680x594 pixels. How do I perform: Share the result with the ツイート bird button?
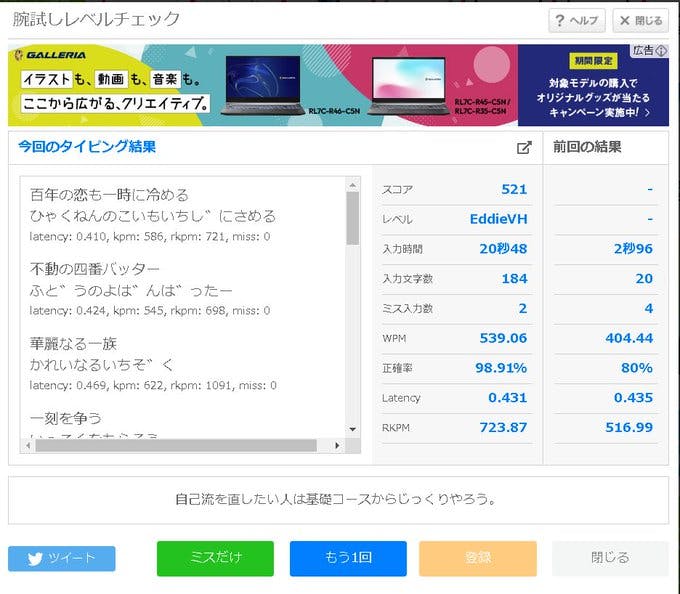[x=62, y=559]
